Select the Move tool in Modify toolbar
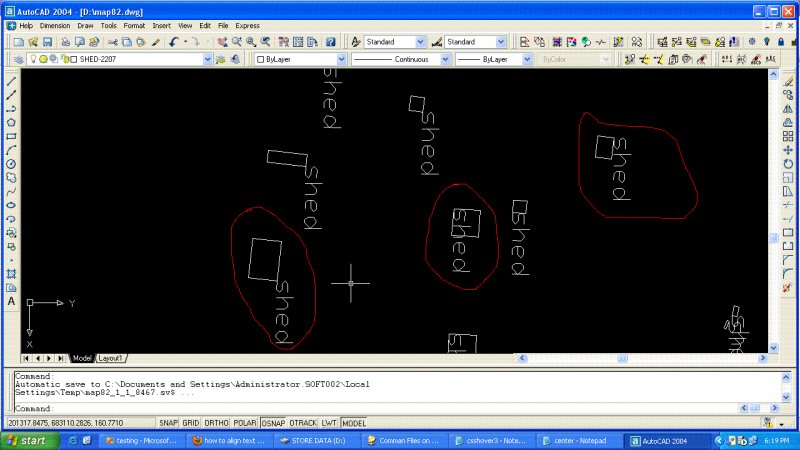 (x=788, y=150)
